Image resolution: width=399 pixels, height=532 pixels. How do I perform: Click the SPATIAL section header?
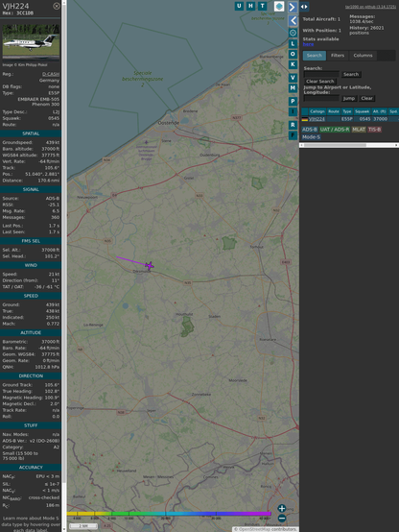[31, 133]
